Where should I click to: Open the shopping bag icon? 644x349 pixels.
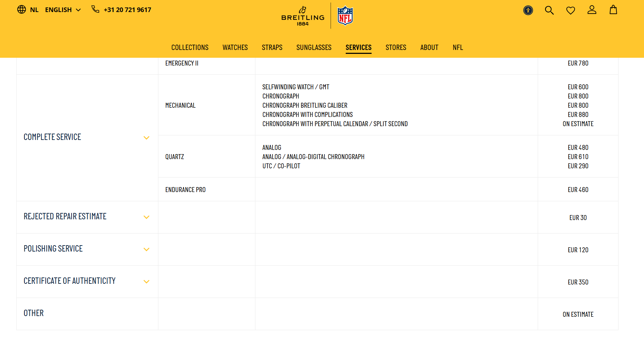(x=613, y=10)
